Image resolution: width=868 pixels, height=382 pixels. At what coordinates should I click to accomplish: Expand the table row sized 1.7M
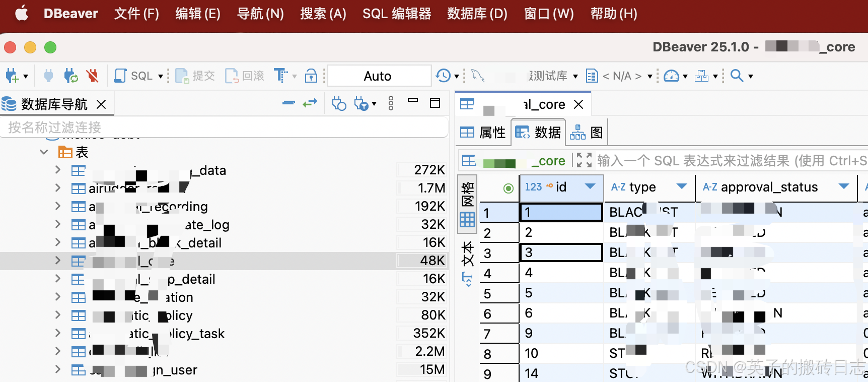[x=57, y=188]
